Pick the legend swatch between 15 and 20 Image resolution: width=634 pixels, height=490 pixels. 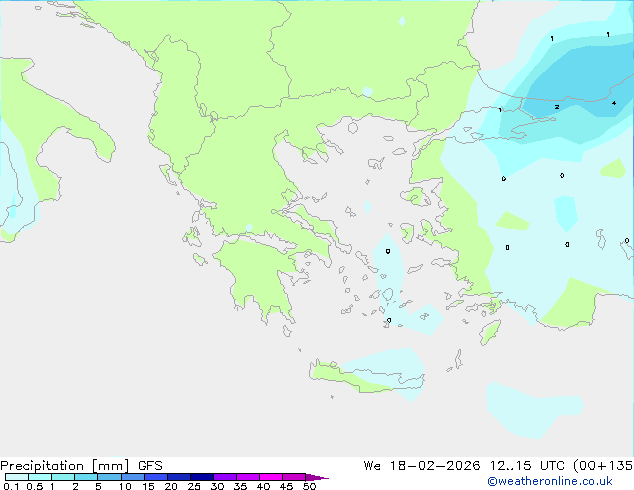click(x=156, y=477)
